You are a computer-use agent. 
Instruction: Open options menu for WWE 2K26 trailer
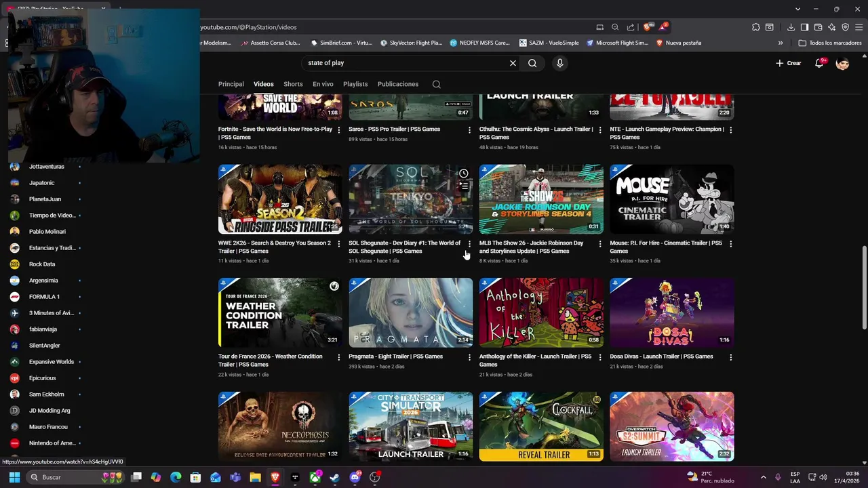(x=339, y=243)
